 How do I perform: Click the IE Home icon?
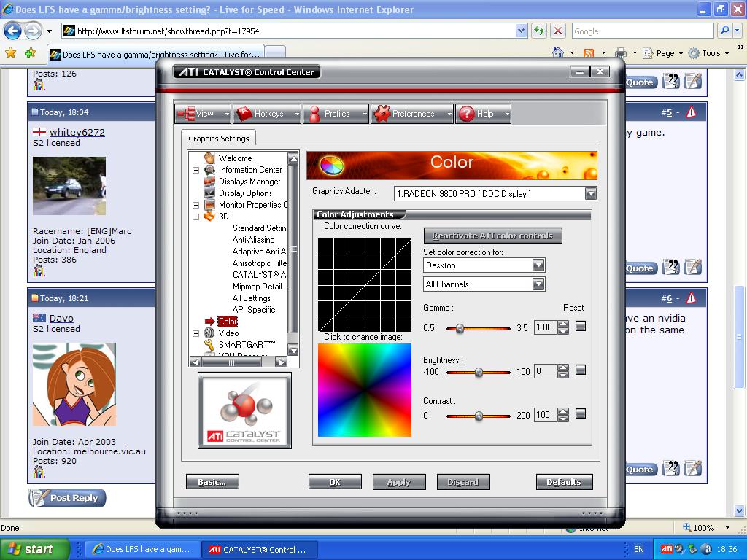(558, 52)
